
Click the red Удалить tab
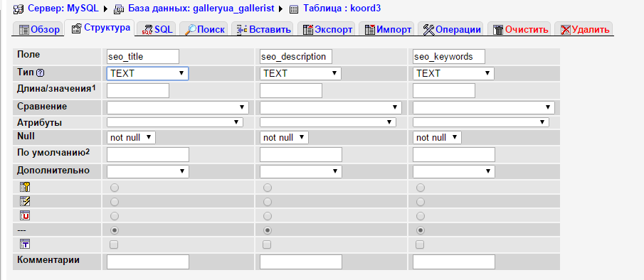pos(584,29)
